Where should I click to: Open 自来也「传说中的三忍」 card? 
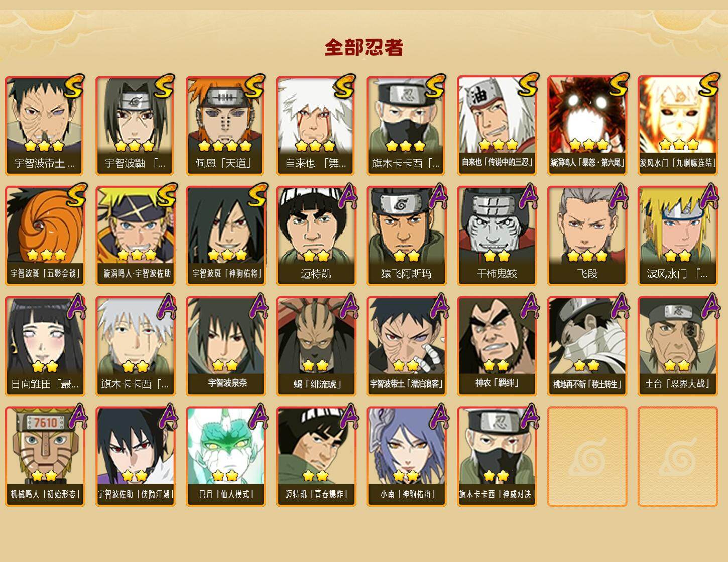[x=497, y=125]
